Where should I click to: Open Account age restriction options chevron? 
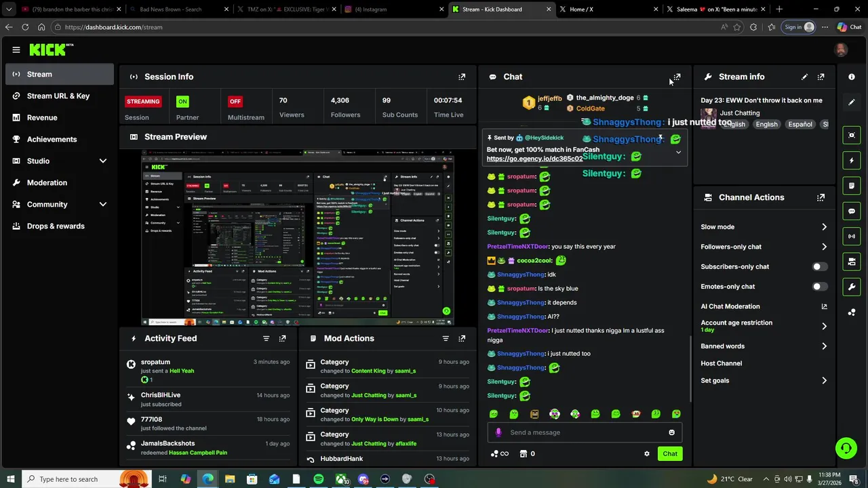824,326
